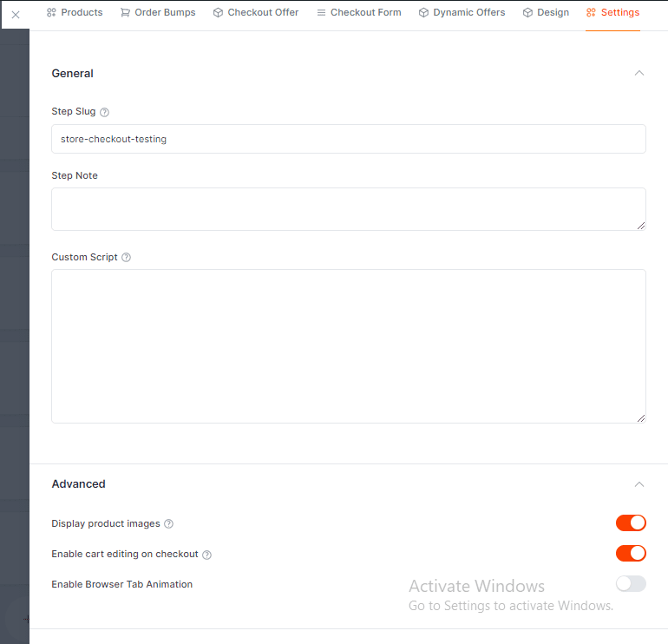The height and width of the screenshot is (644, 668).
Task: Click the help icon next to Step Slug
Action: pyautogui.click(x=105, y=112)
